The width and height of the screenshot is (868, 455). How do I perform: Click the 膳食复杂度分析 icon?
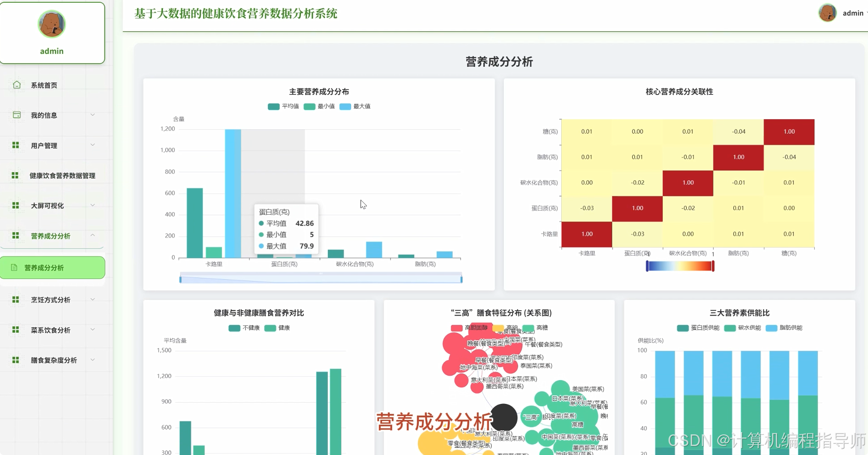pyautogui.click(x=16, y=360)
